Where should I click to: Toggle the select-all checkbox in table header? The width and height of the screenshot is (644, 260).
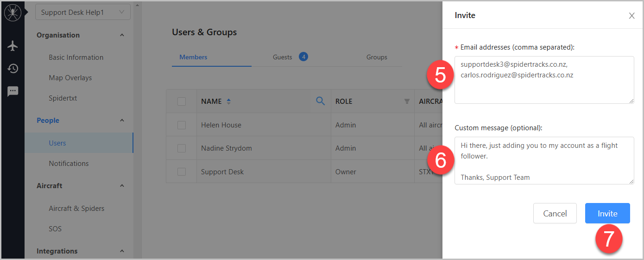click(182, 101)
